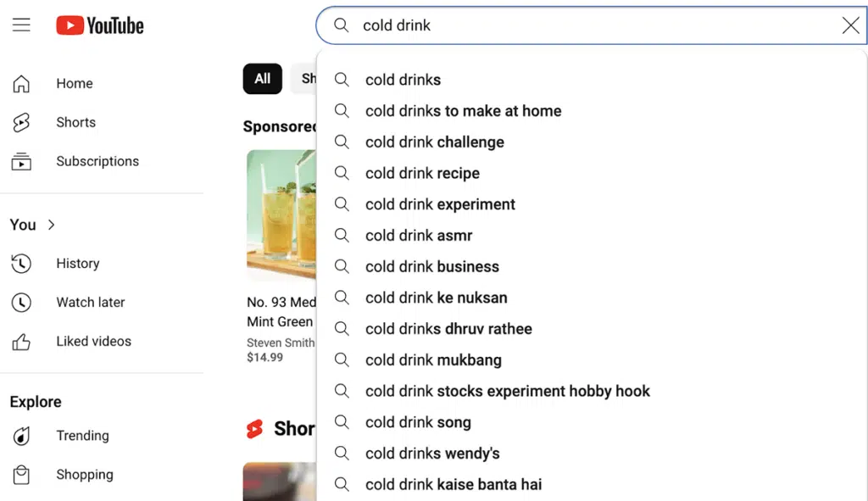Click the YouTube logo
The height and width of the screenshot is (501, 868).
99,25
